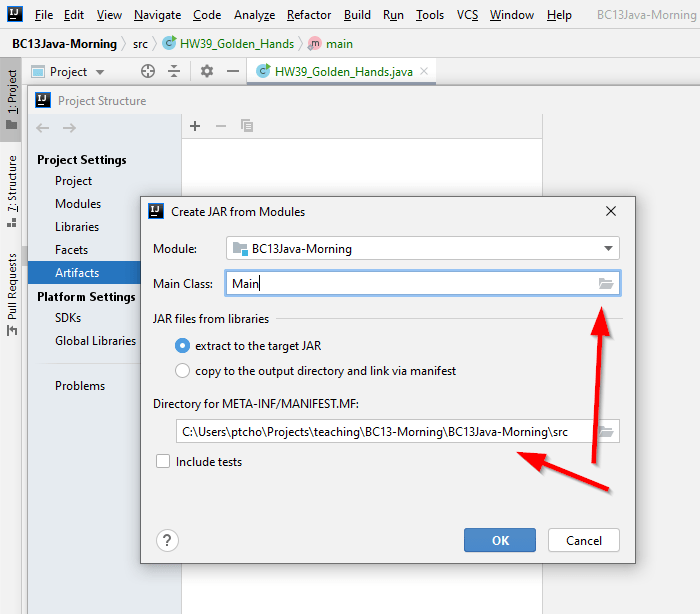The height and width of the screenshot is (614, 700).
Task: Click BC13Java-Morning breadcrumb
Action: coord(64,44)
